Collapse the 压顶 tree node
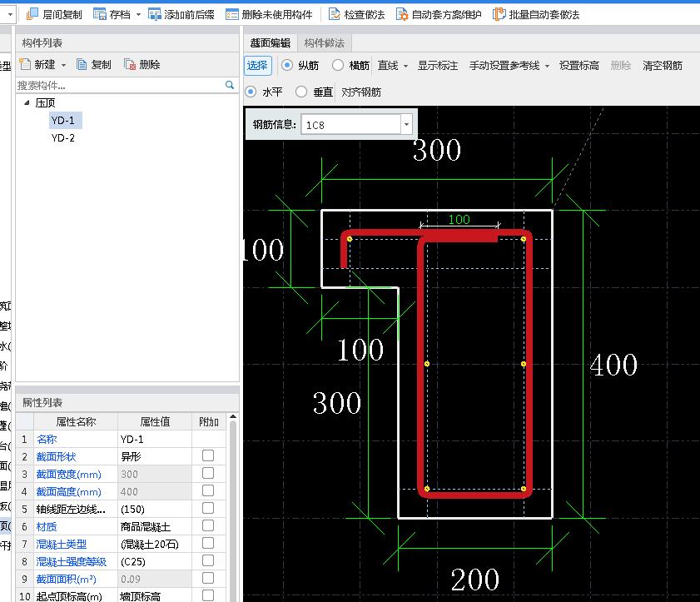 click(27, 102)
